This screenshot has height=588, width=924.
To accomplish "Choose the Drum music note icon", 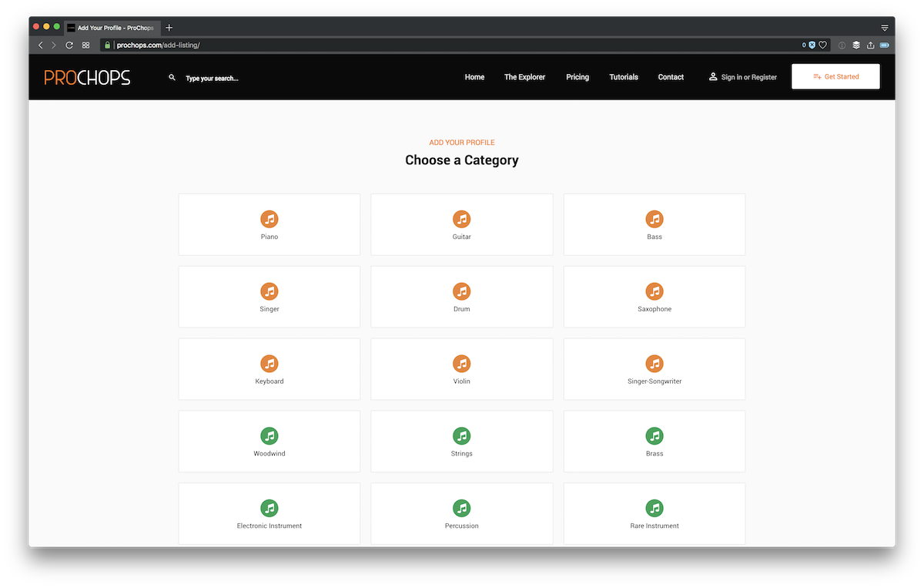I will (461, 291).
